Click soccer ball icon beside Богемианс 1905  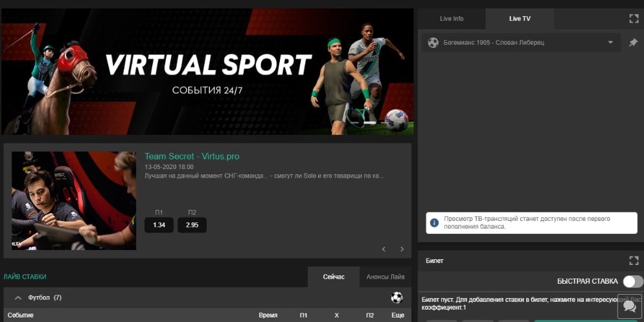click(x=433, y=43)
